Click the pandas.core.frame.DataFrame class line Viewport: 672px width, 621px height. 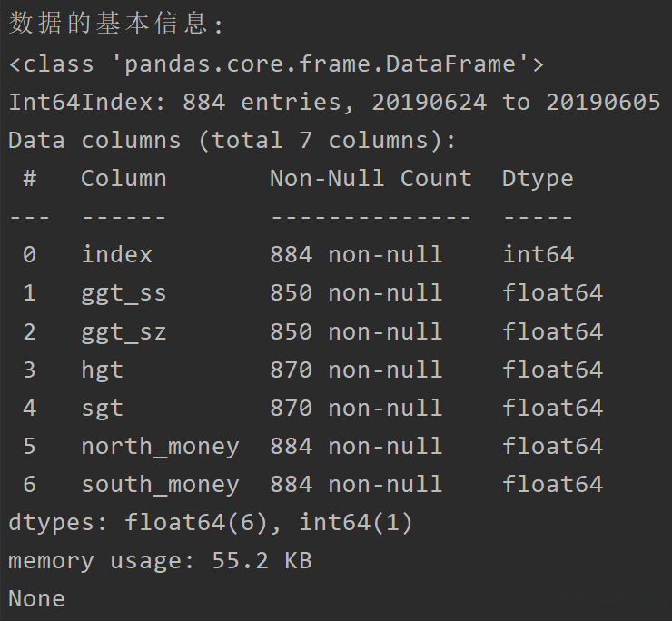[x=276, y=64]
